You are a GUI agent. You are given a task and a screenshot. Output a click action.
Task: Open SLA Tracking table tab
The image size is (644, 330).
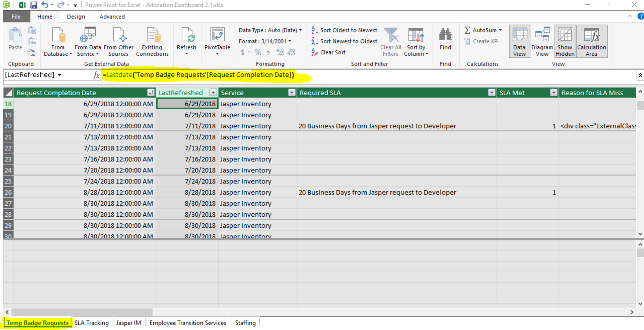click(x=92, y=323)
